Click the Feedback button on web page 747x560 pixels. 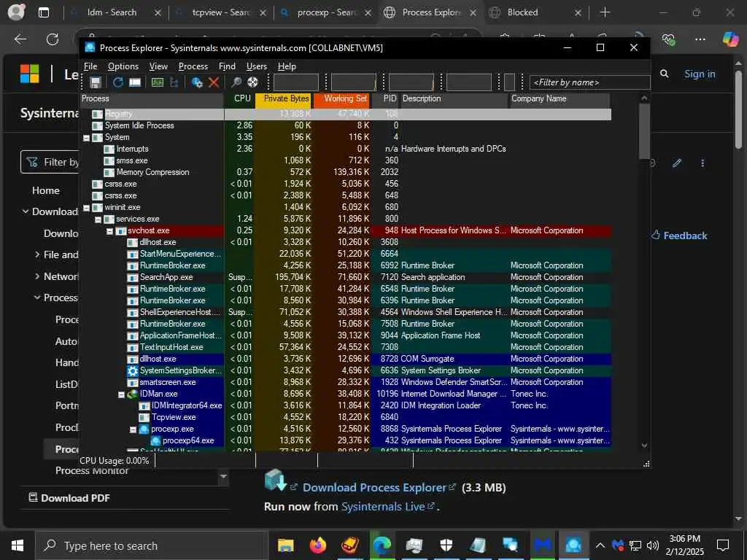coord(679,236)
